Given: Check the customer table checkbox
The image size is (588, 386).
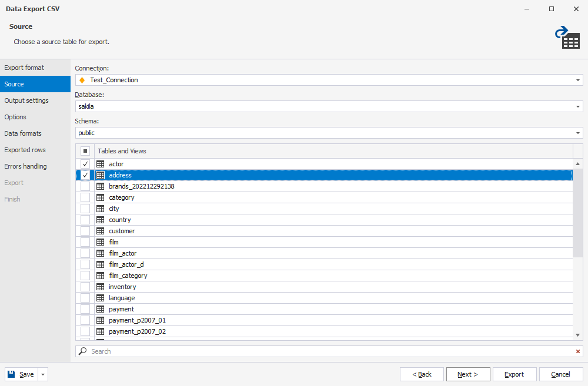Looking at the screenshot, I should pos(85,231).
